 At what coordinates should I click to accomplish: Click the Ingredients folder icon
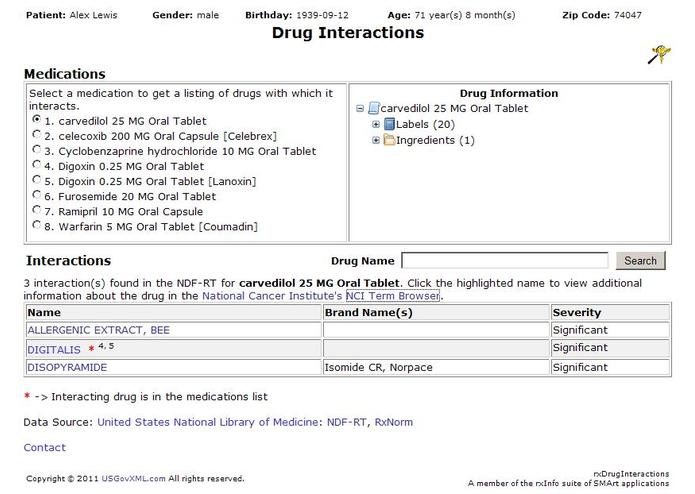(x=389, y=140)
